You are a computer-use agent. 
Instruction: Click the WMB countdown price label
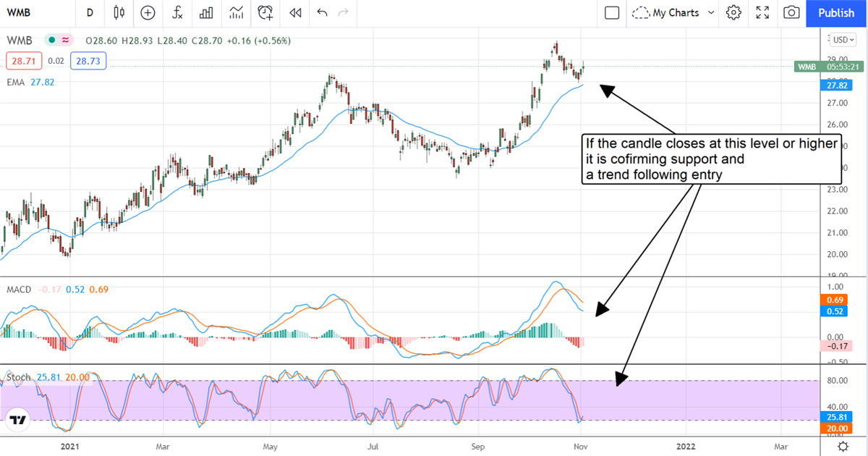828,67
